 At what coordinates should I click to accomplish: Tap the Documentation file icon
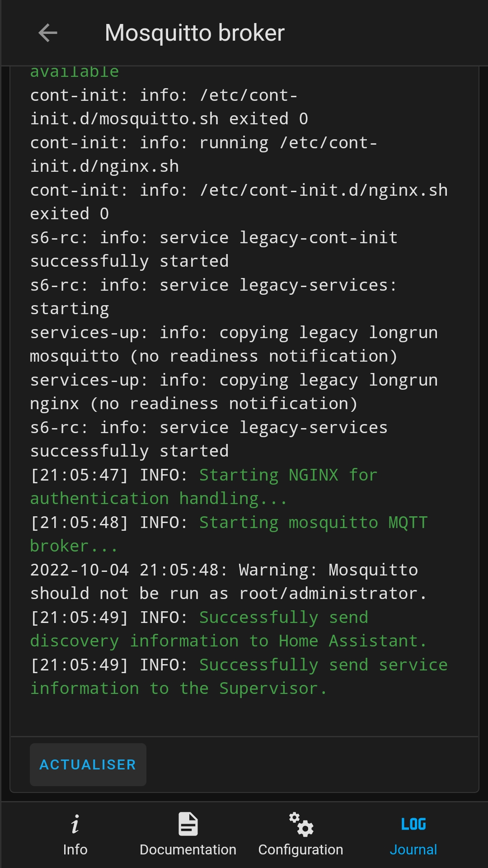[x=188, y=824]
